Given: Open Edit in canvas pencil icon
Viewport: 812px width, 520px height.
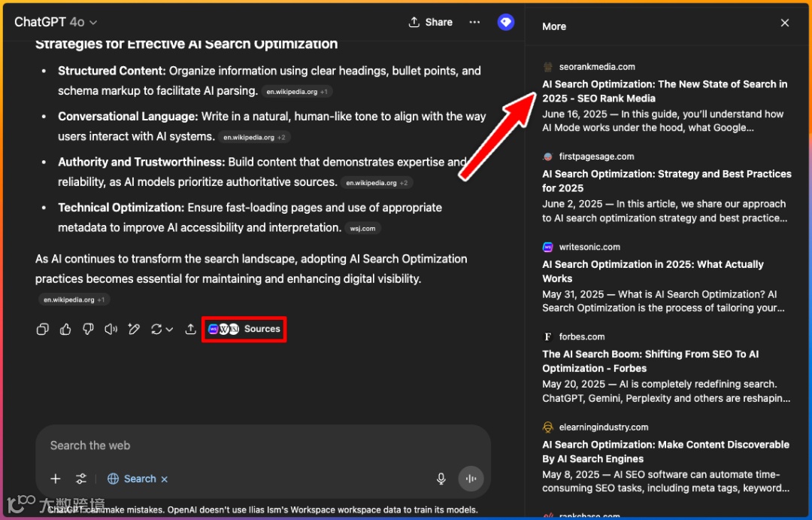Looking at the screenshot, I should tap(134, 329).
